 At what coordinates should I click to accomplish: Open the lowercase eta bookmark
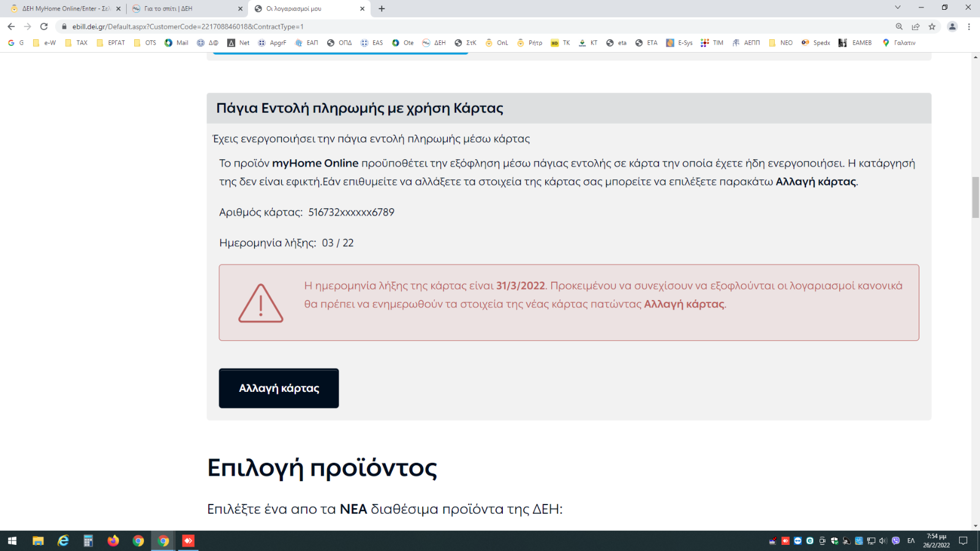click(616, 43)
